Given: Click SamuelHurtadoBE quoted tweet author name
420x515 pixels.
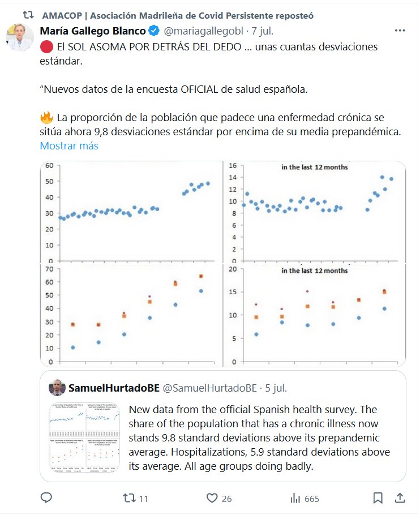Looking at the screenshot, I should click(114, 388).
